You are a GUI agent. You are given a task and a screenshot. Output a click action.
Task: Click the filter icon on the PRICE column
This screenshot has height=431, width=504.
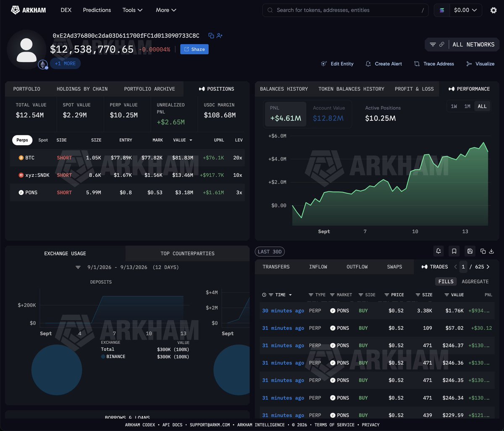tap(387, 295)
